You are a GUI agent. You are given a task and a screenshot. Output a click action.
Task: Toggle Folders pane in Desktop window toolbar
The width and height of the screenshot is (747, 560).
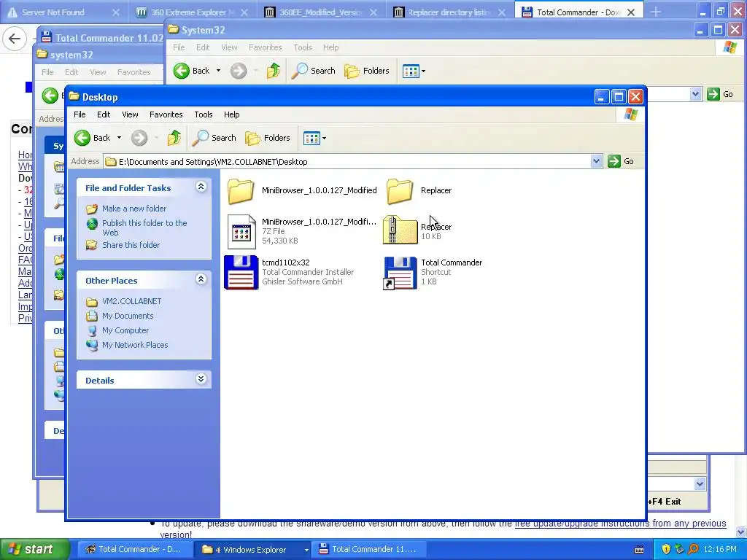[268, 138]
